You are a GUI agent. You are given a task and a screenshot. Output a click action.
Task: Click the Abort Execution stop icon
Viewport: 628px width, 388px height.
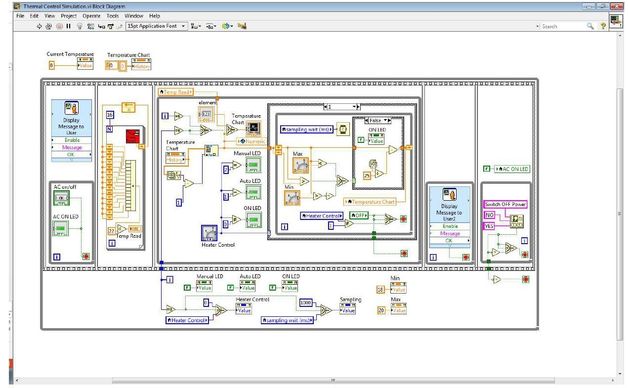59,26
